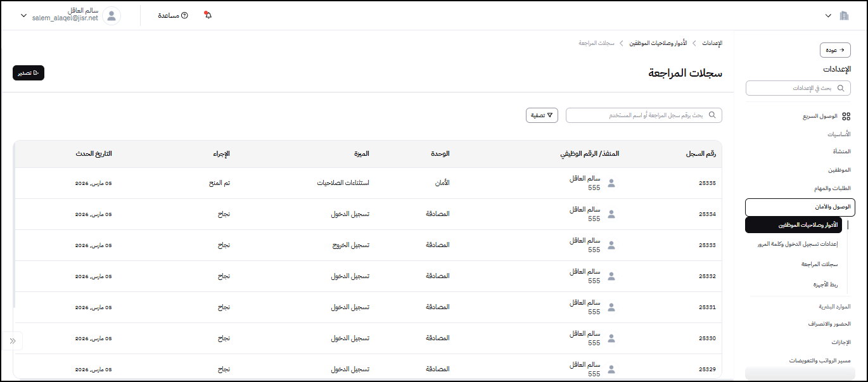Focus the بحث في الإعدادات search field
Viewport: 868px width, 382px height.
798,88
